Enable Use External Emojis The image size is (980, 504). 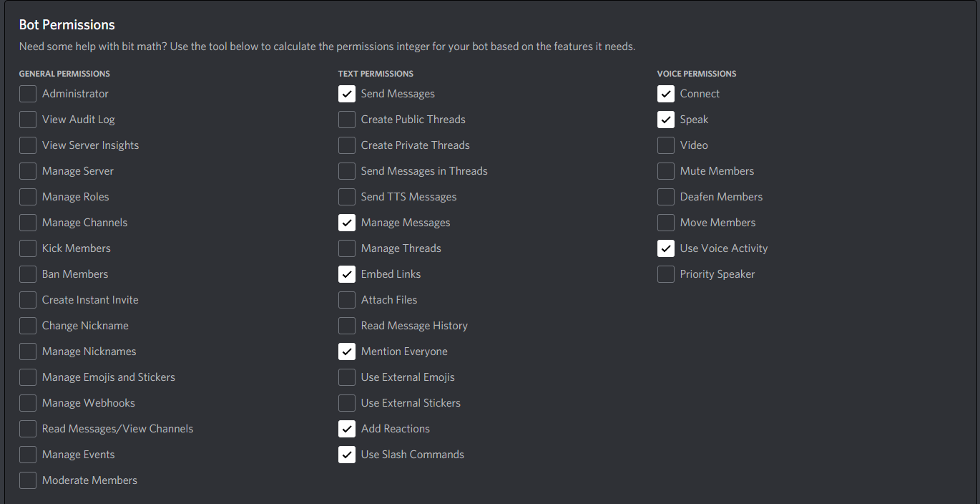346,377
